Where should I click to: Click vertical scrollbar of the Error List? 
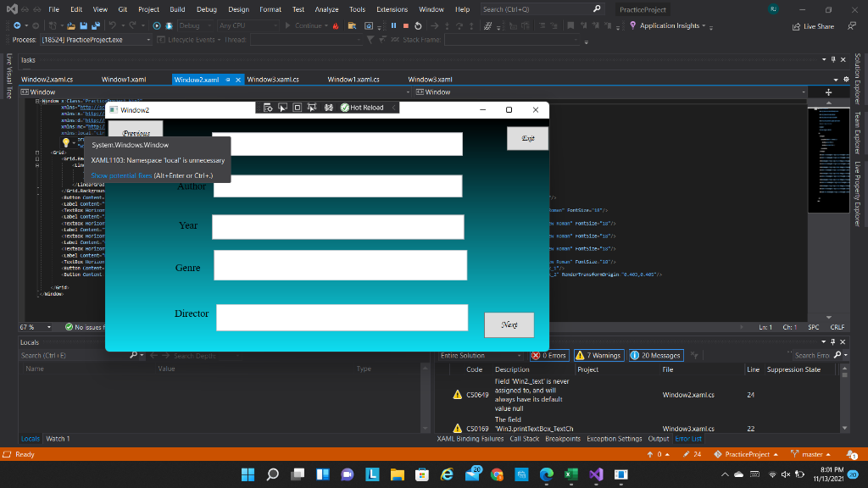pyautogui.click(x=845, y=397)
